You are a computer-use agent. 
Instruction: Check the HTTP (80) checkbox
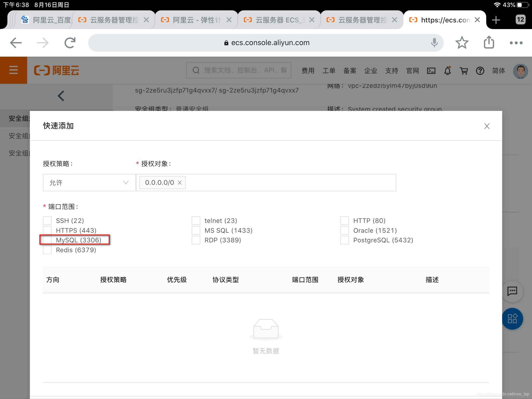(345, 221)
